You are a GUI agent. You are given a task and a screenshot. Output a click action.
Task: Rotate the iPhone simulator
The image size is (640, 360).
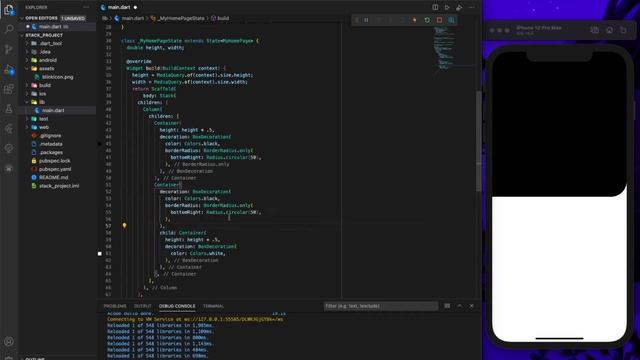pyautogui.click(x=623, y=30)
